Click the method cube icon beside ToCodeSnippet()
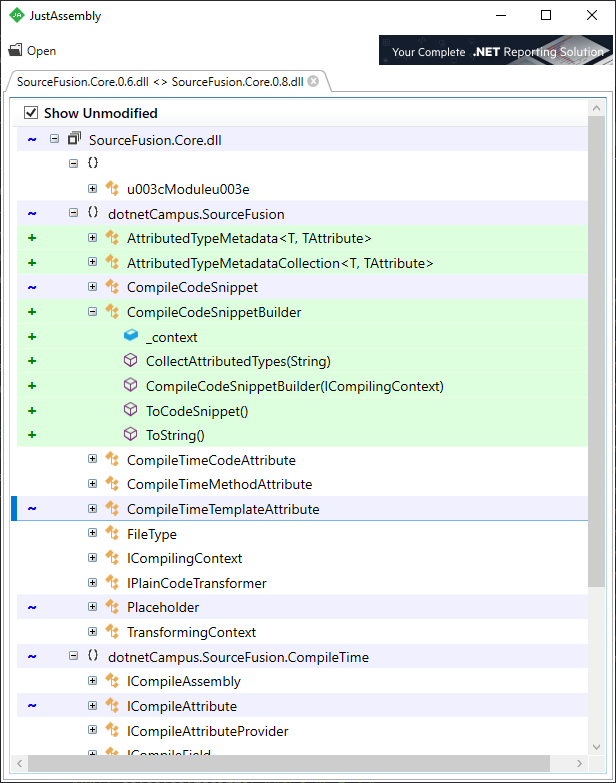 coord(130,410)
